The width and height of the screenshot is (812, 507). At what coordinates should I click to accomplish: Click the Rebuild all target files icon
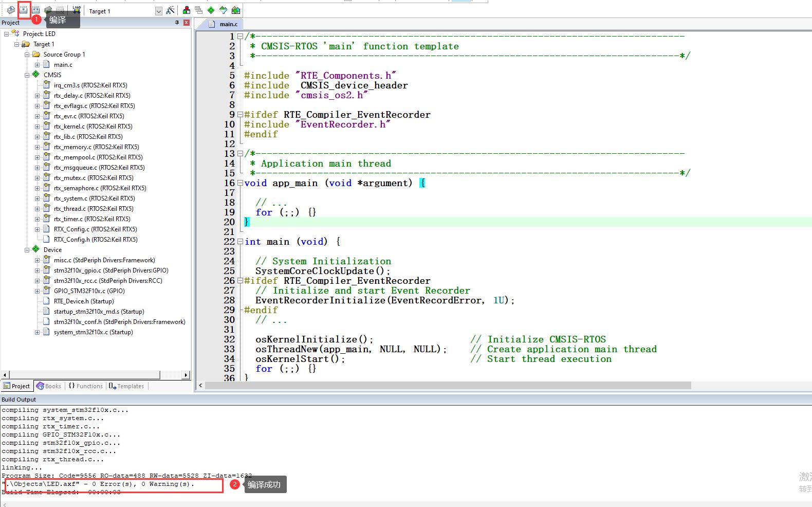[x=36, y=10]
